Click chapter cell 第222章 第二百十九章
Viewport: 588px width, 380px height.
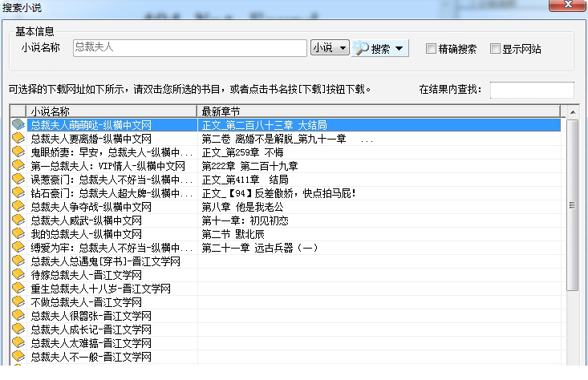click(249, 166)
